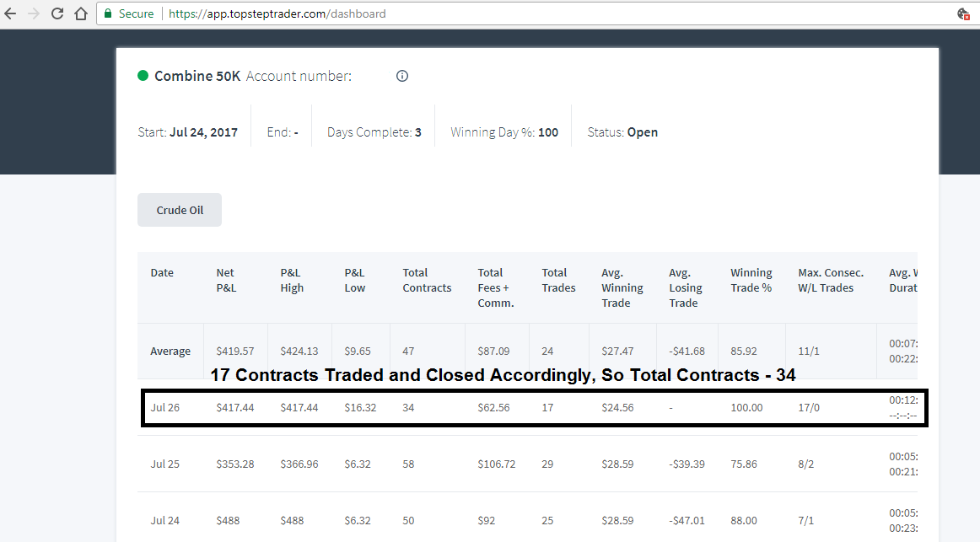This screenshot has width=980, height=542.
Task: Click the Start date Jul 24, 2017
Action: click(204, 132)
